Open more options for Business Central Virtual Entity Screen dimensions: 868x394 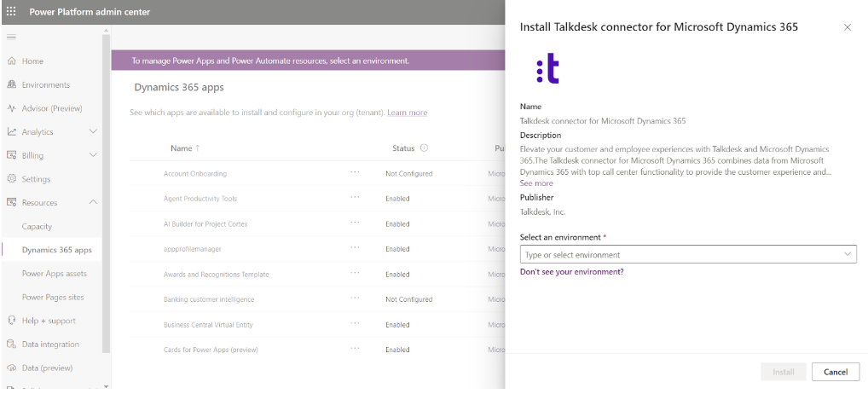tap(355, 323)
